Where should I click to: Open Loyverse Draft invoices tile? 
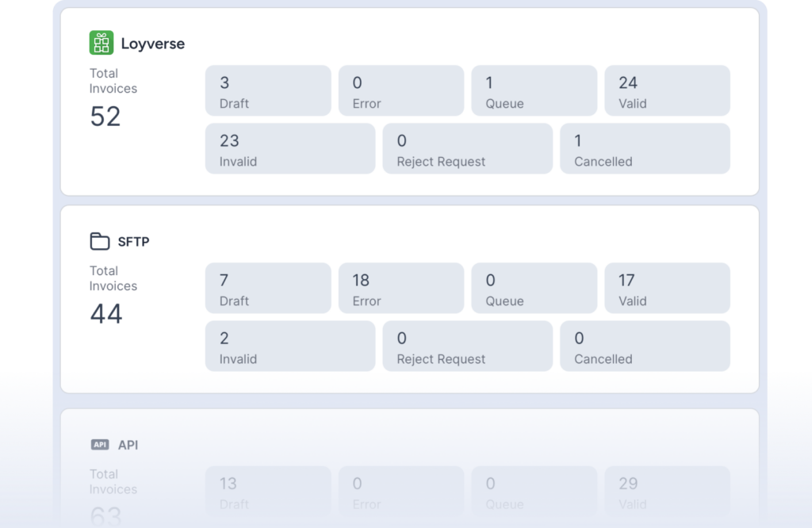click(x=268, y=91)
